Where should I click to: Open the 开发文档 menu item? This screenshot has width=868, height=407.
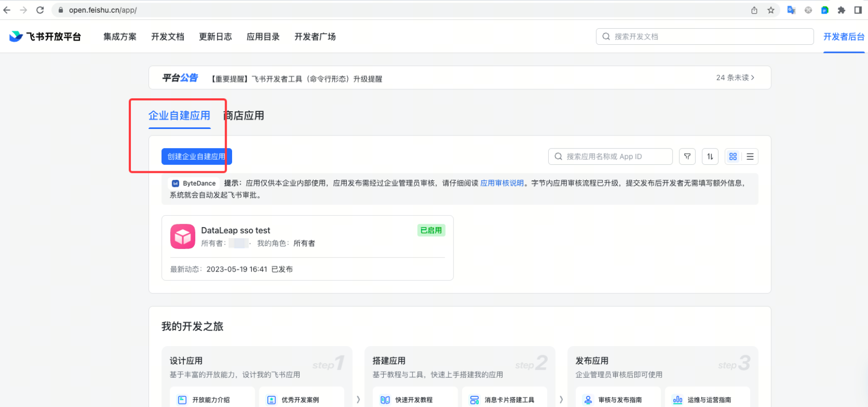click(x=167, y=37)
